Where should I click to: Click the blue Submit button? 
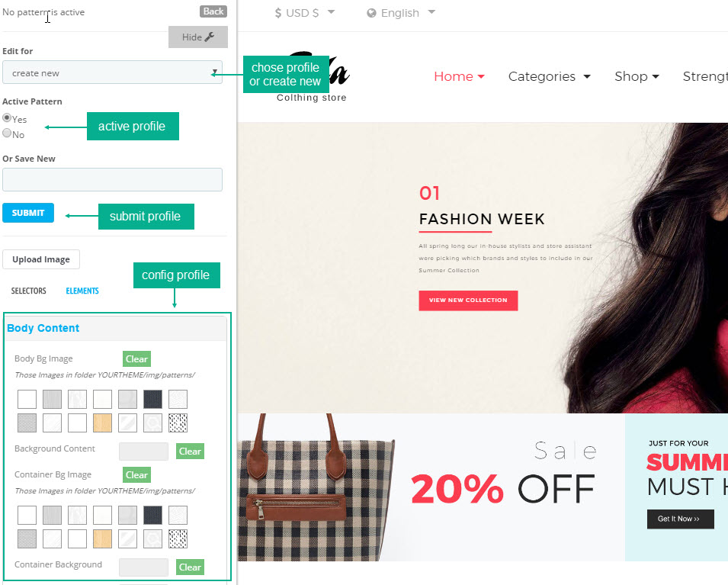28,213
